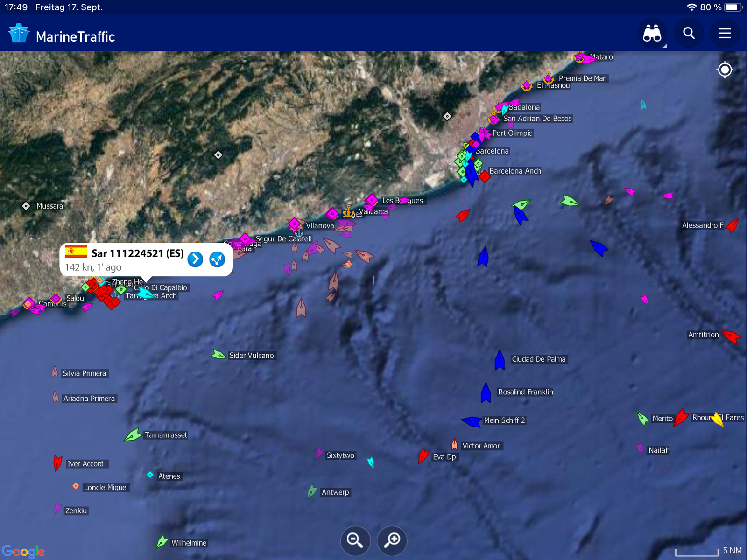Tap the Segur De Calafell label

(284, 239)
